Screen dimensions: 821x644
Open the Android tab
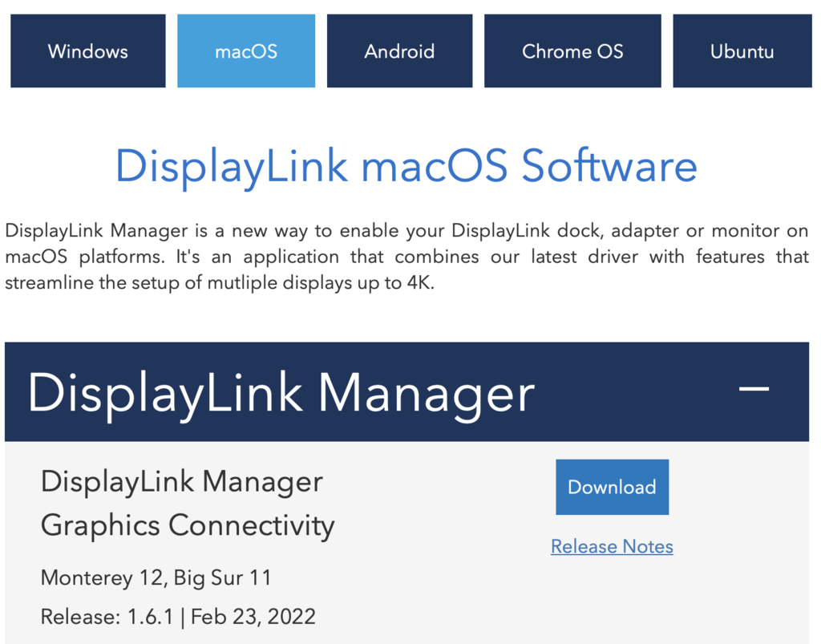pyautogui.click(x=399, y=51)
